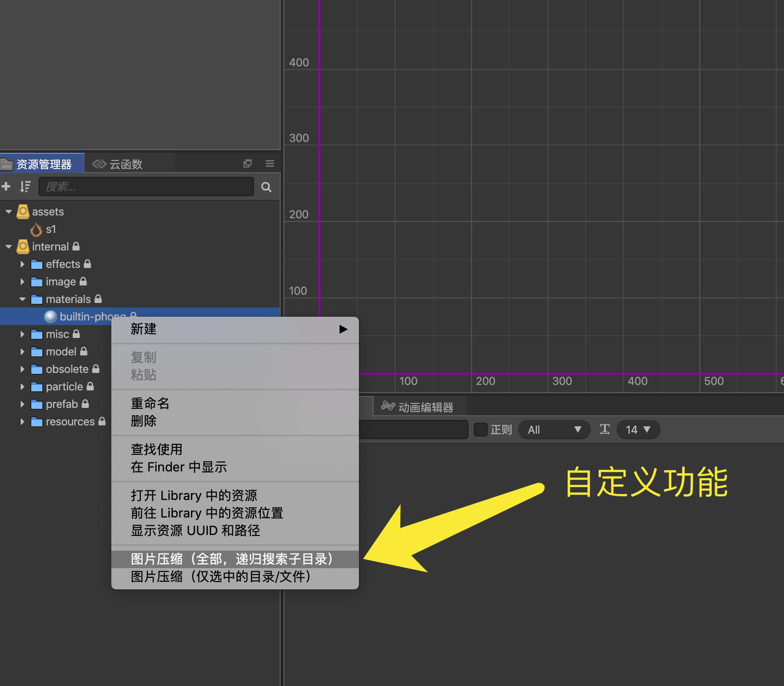The height and width of the screenshot is (686, 784).
Task: Click the lock icon beside resources
Action: (x=102, y=421)
